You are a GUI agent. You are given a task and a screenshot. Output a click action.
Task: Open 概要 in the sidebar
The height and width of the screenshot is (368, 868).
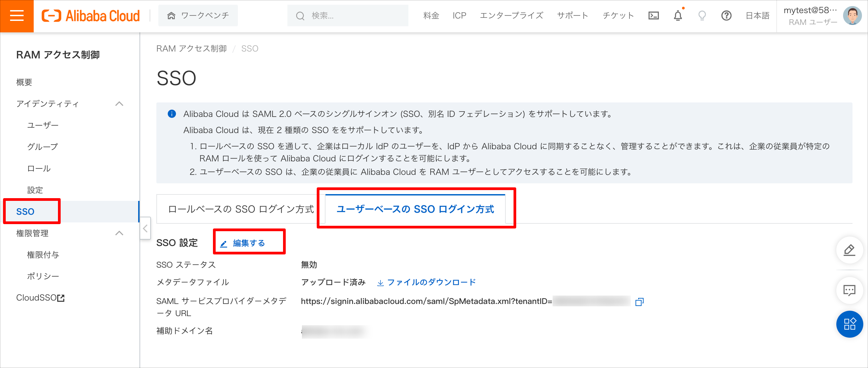coord(24,82)
